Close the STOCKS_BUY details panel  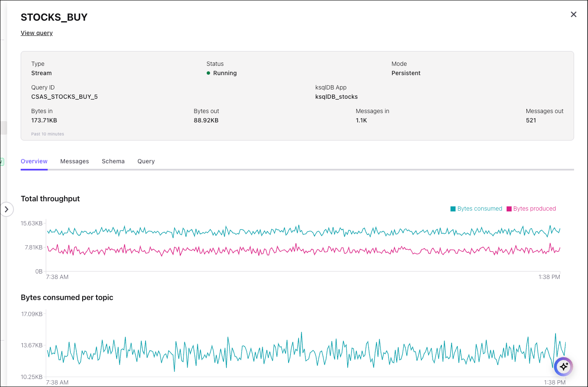point(573,14)
